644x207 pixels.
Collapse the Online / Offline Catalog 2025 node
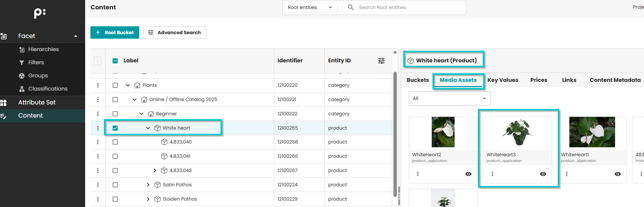click(135, 100)
